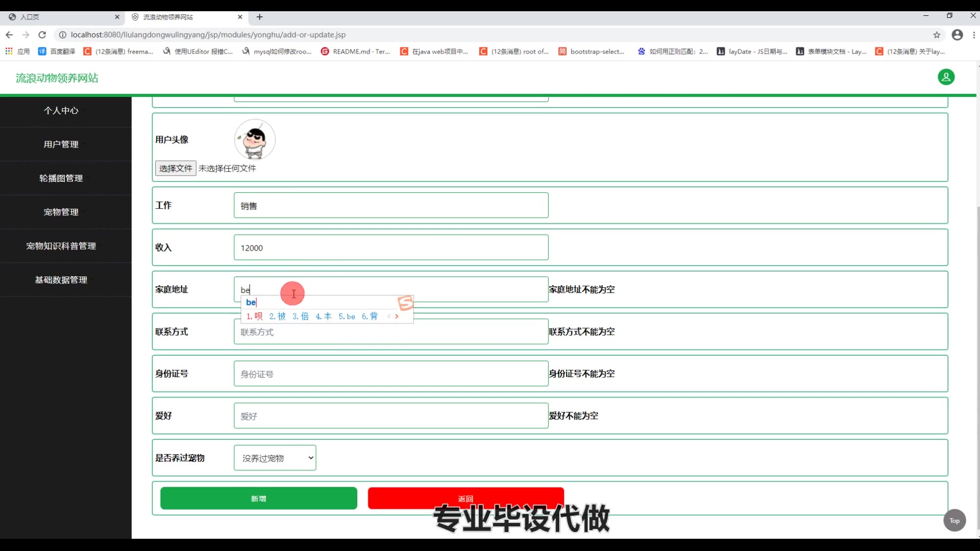Click the red 返回 button

coord(465,496)
